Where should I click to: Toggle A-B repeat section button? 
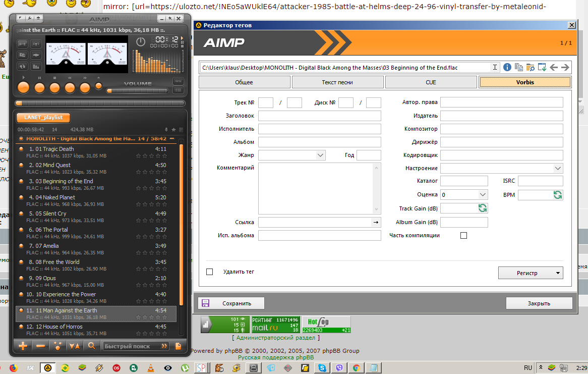pyautogui.click(x=23, y=44)
